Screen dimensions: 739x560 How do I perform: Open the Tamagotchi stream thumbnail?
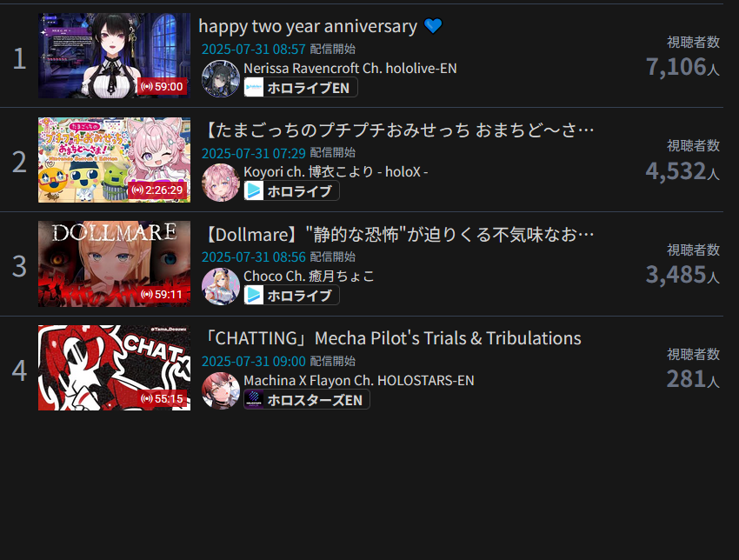click(x=115, y=160)
